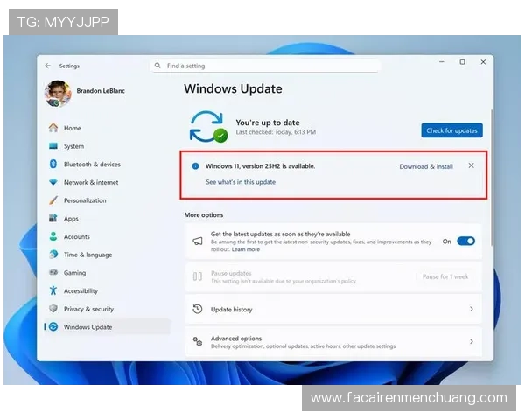Minimize the Settings window
525x420 pixels.
442,62
